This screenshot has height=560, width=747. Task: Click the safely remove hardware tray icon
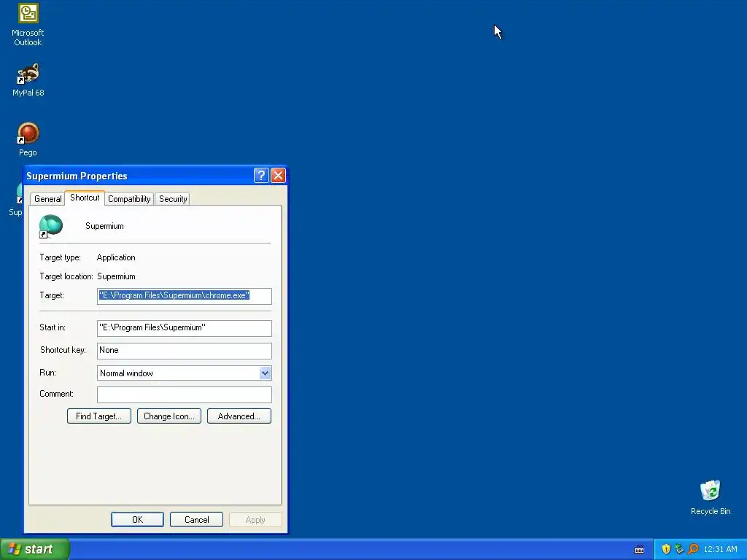679,549
